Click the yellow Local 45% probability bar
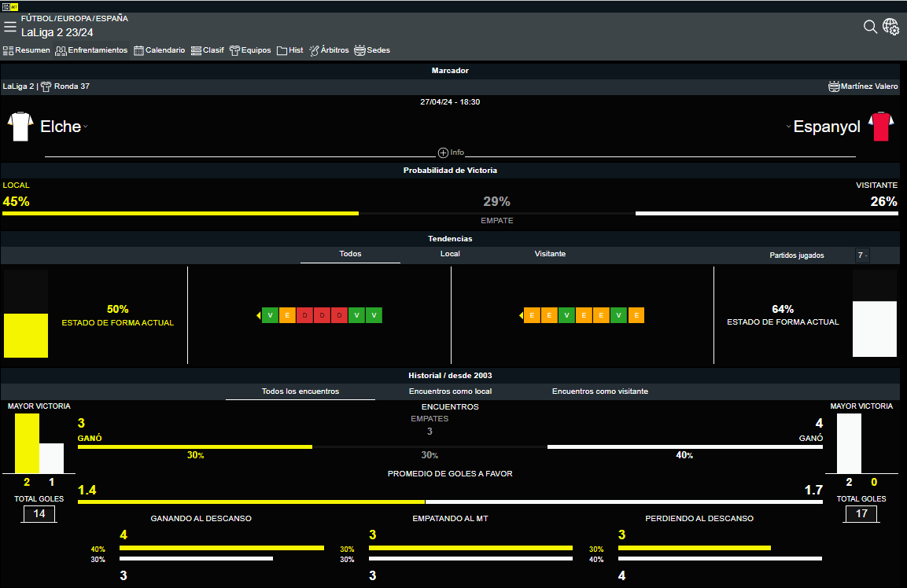The image size is (907, 588). [x=180, y=213]
